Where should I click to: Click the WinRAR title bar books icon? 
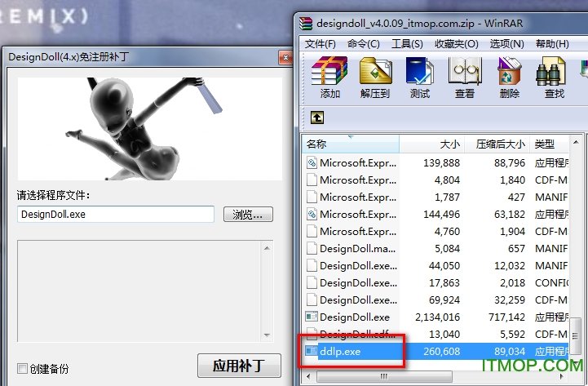(306, 24)
